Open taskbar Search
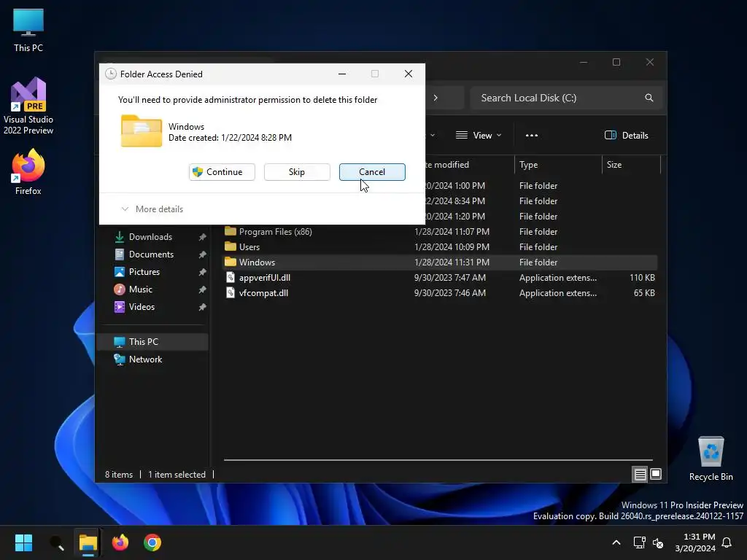This screenshot has height=560, width=747. [57, 542]
